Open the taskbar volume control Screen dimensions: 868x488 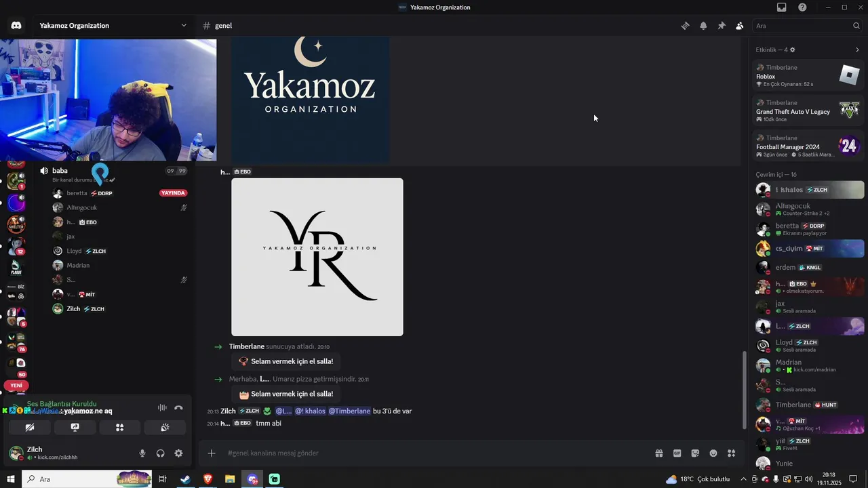click(810, 479)
